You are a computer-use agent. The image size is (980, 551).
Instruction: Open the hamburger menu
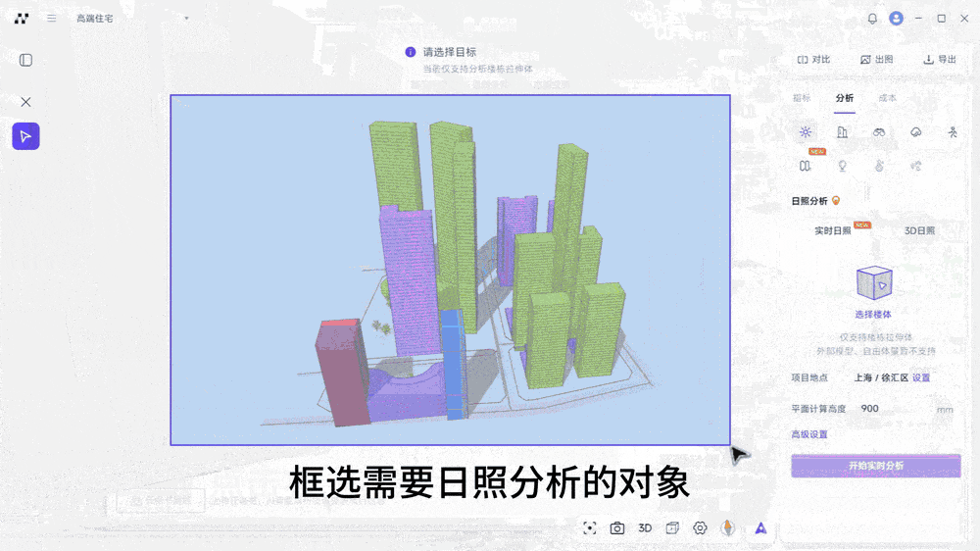pyautogui.click(x=51, y=19)
